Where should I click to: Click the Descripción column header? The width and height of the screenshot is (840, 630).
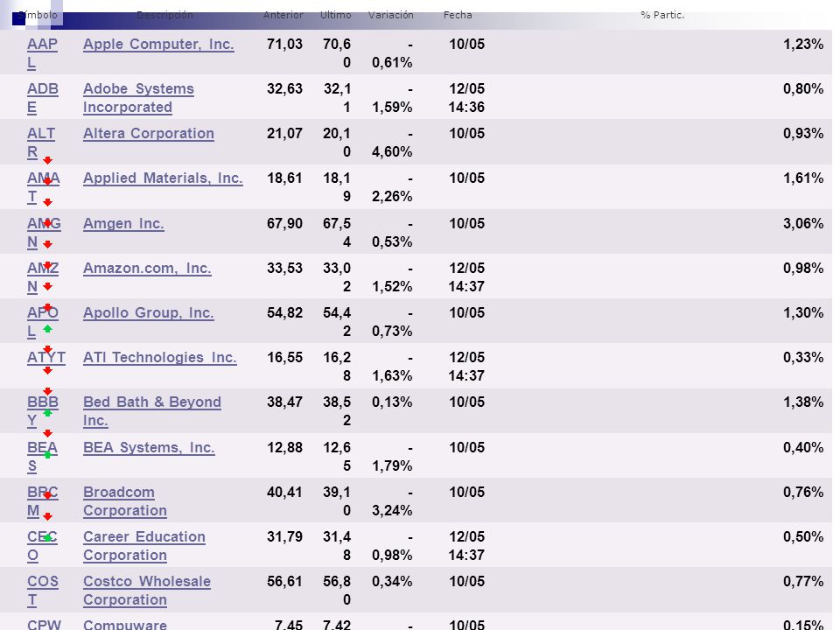(164, 15)
